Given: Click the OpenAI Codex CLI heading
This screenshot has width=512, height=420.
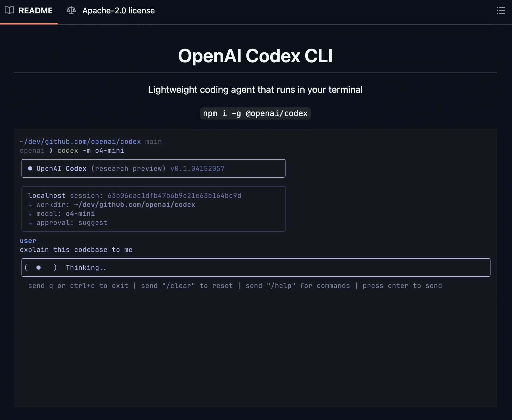Looking at the screenshot, I should [x=255, y=56].
